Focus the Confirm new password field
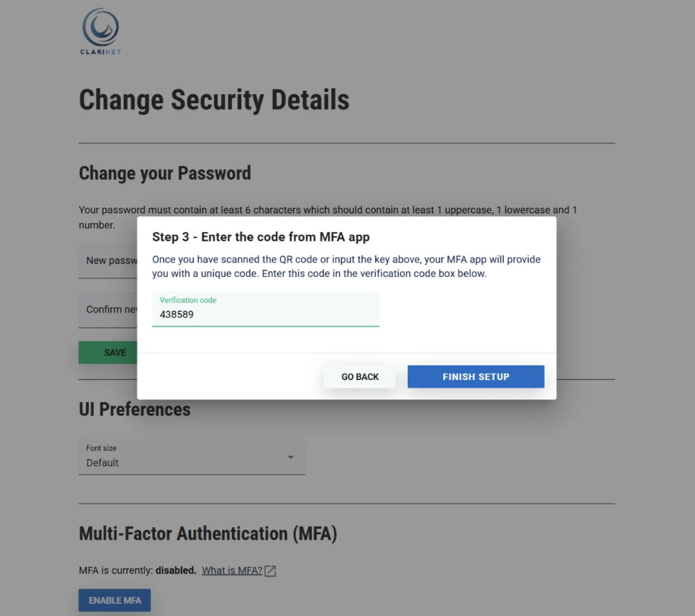The height and width of the screenshot is (616, 695). (x=108, y=309)
